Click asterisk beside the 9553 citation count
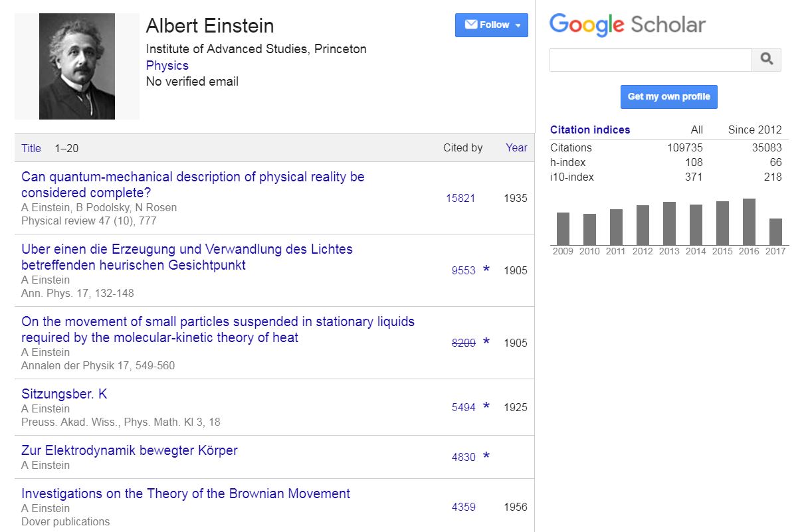This screenshot has height=532, width=804. [486, 270]
